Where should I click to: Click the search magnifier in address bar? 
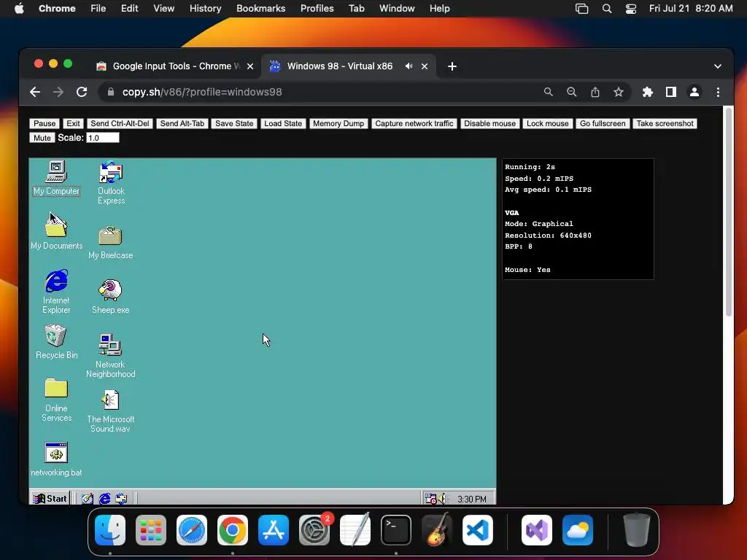click(x=549, y=92)
